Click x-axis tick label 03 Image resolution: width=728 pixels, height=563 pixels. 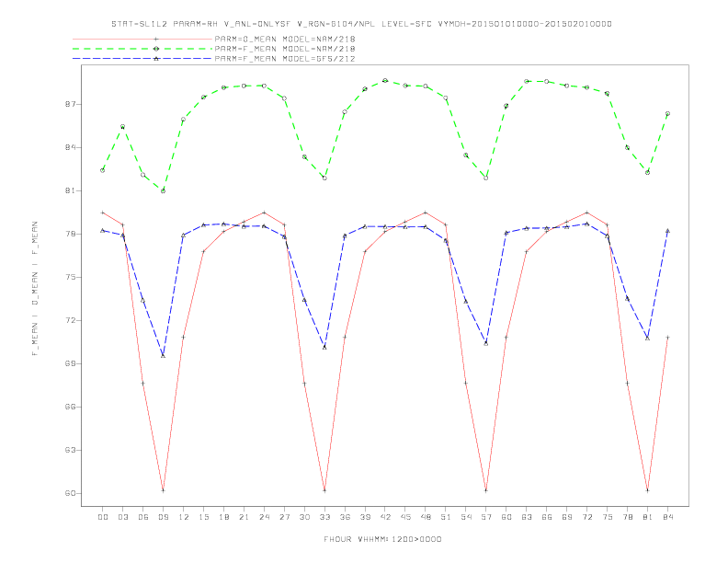(x=123, y=517)
